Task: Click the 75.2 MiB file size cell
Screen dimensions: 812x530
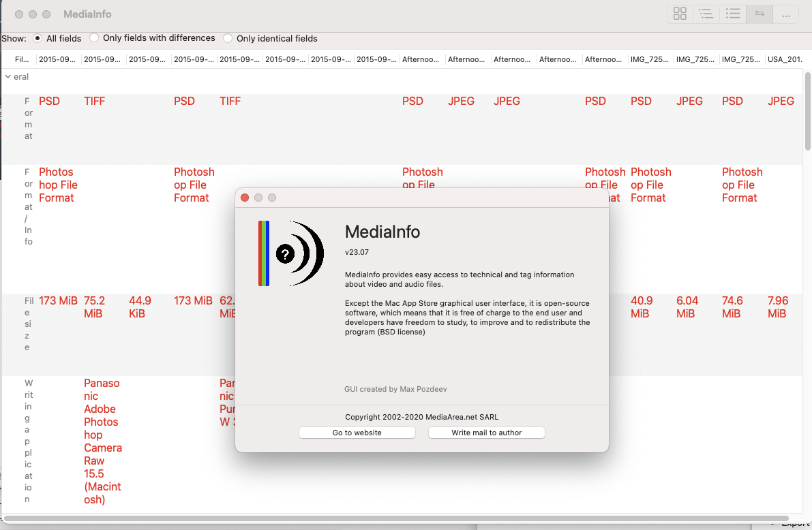Action: pyautogui.click(x=94, y=307)
